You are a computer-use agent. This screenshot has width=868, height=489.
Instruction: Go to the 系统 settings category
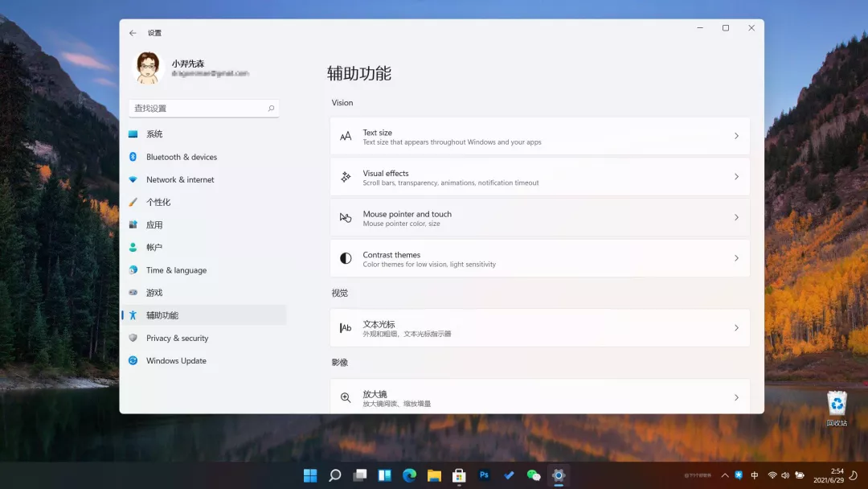tap(154, 134)
